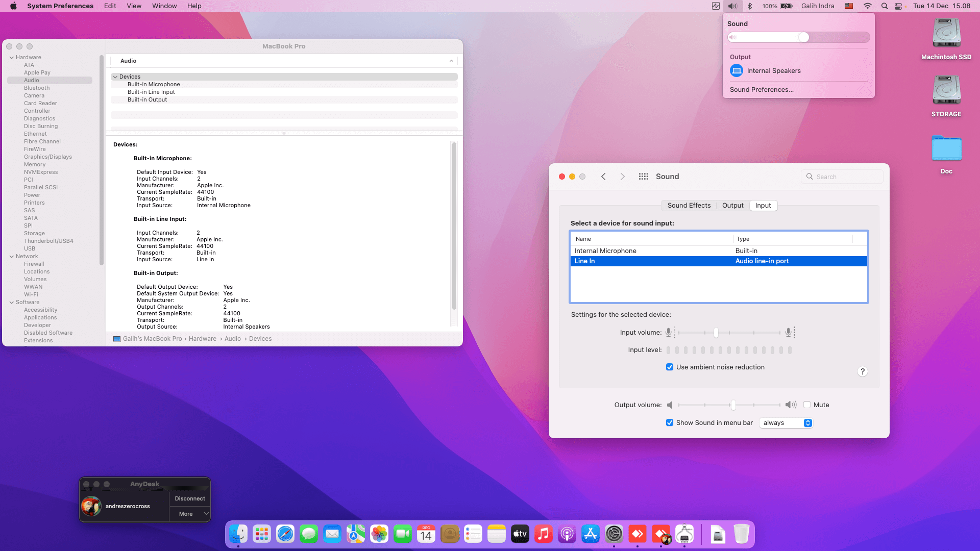Select Built-in Output device row

[284, 99]
